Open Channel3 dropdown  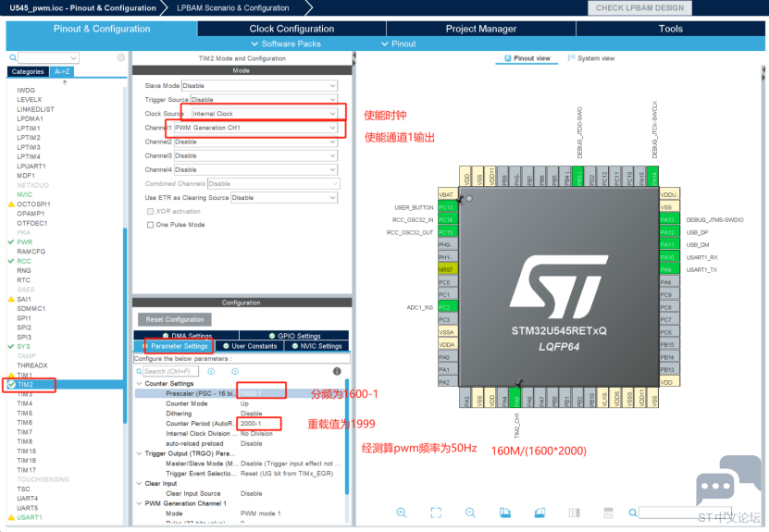coord(255,155)
